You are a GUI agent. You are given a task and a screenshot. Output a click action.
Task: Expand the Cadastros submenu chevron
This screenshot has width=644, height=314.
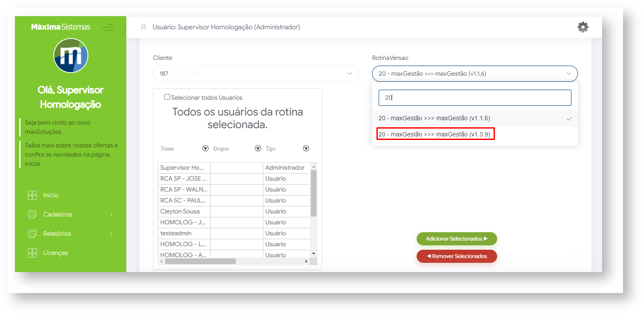click(111, 215)
